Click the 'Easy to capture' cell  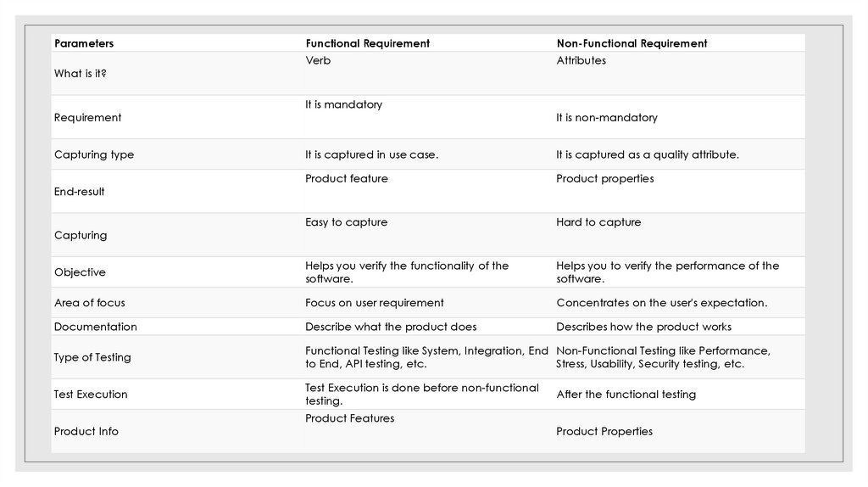[346, 222]
